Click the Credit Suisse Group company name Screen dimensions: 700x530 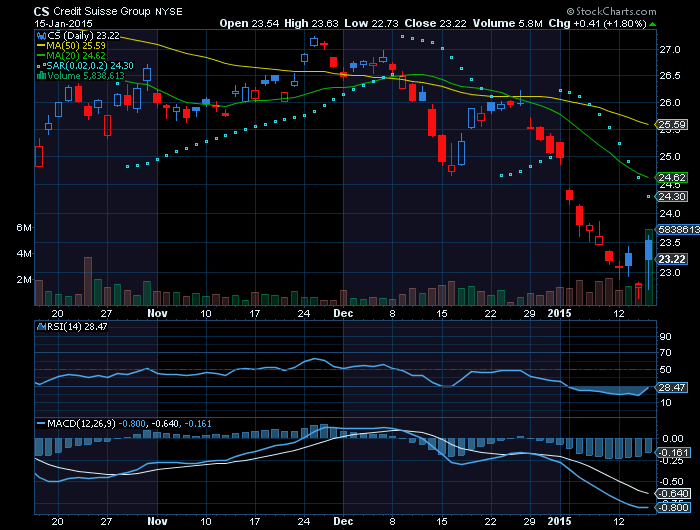(x=102, y=12)
